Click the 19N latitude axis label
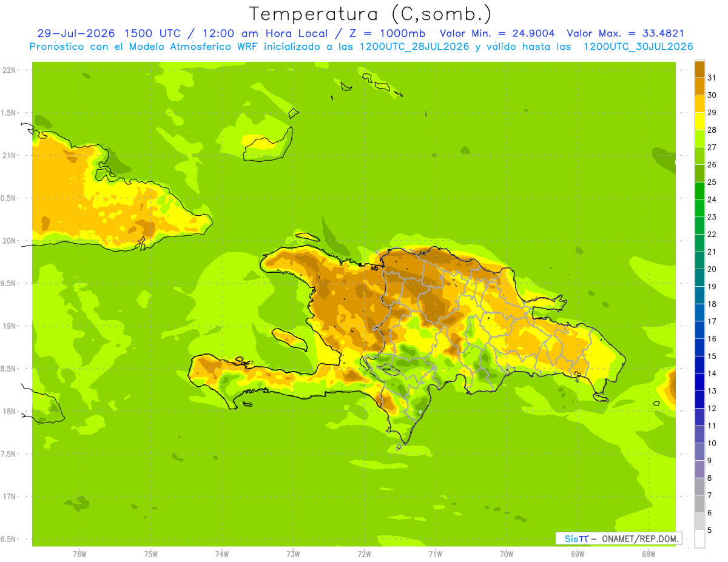 8,326
